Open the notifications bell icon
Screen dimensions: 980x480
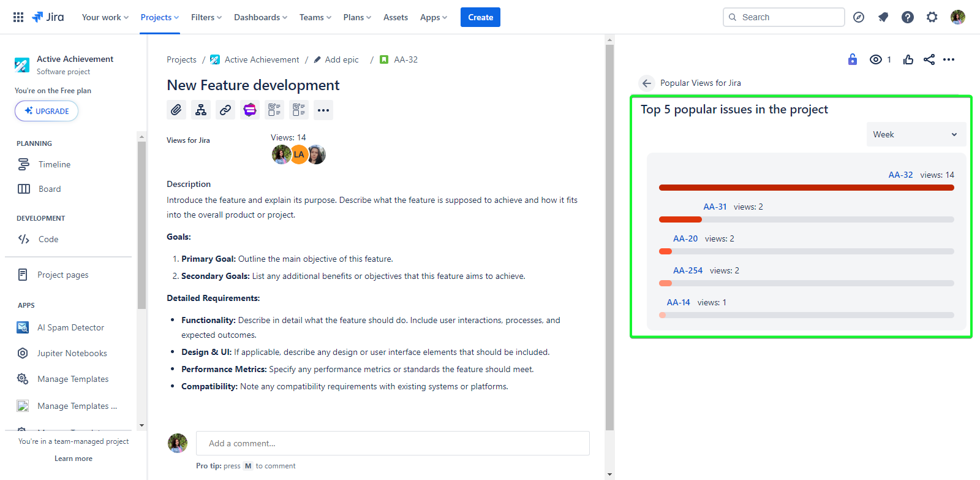tap(883, 17)
